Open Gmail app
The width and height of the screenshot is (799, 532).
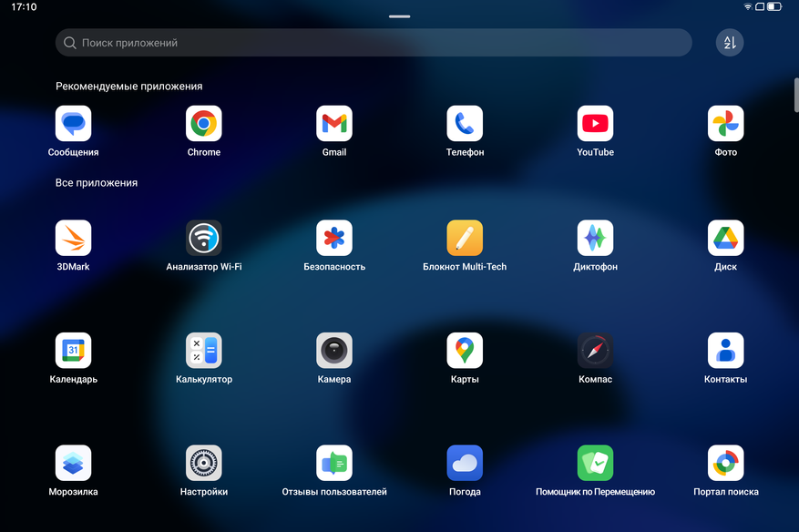click(x=334, y=123)
